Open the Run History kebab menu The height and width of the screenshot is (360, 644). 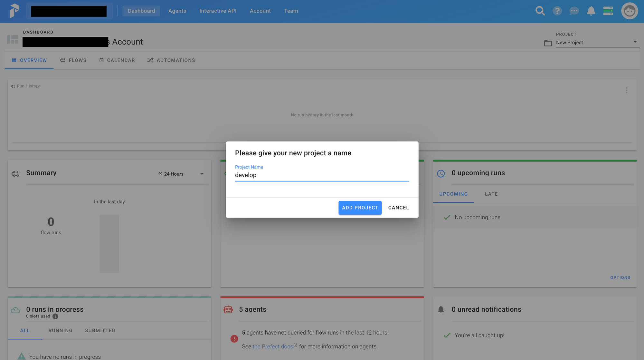pos(627,90)
